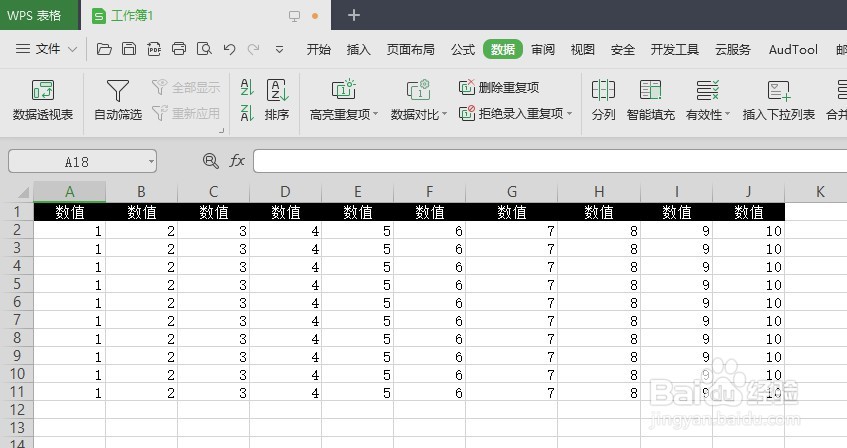
Task: Expand the 文件 dropdown chevron
Action: point(72,50)
